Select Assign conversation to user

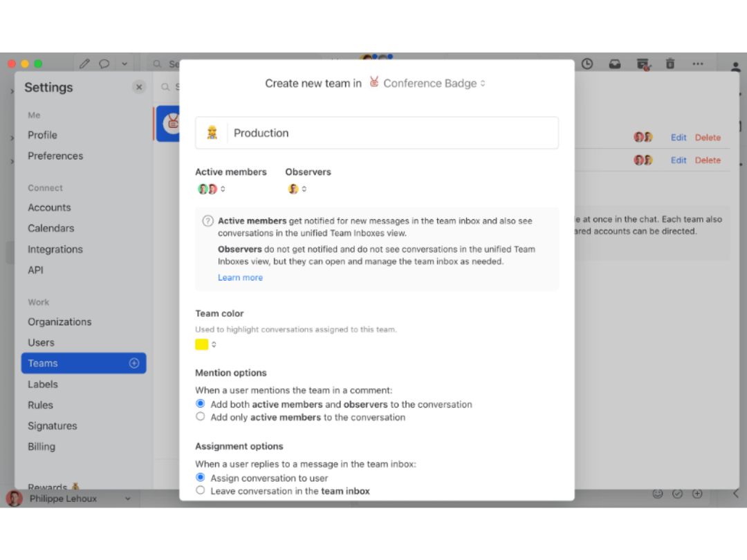pos(200,477)
